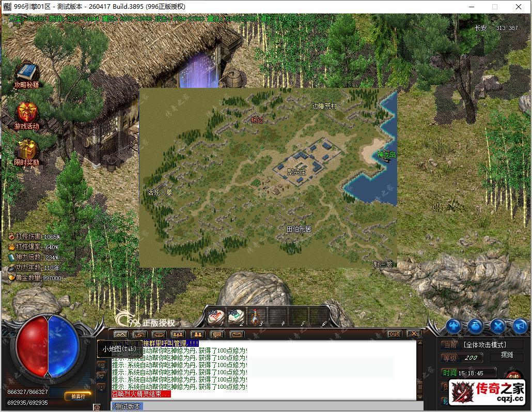Open the 限时奖励 golden gift icon

(x=26, y=152)
